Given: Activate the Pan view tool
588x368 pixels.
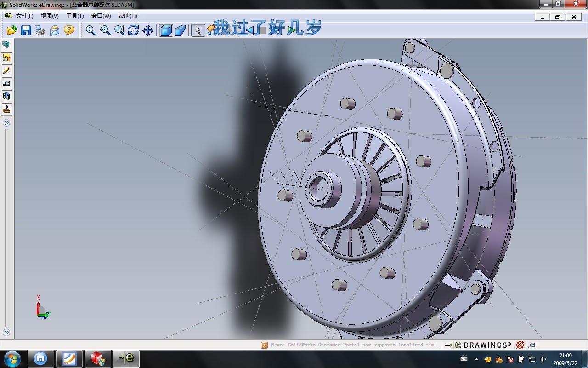Looking at the screenshot, I should tap(147, 30).
